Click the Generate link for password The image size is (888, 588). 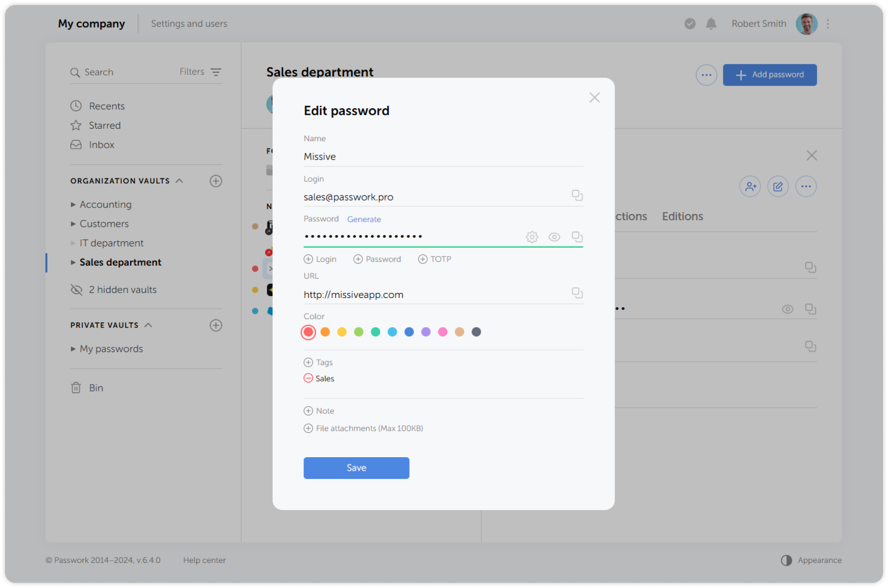point(364,219)
